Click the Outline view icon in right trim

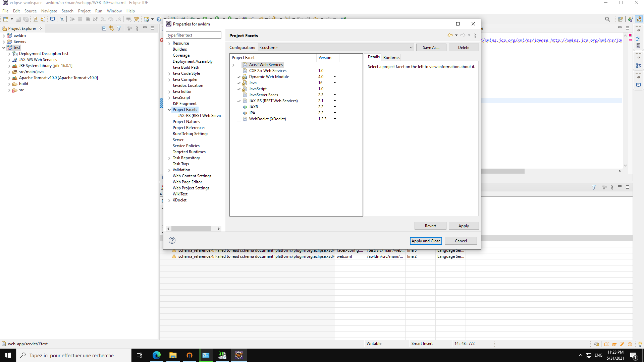[638, 38]
